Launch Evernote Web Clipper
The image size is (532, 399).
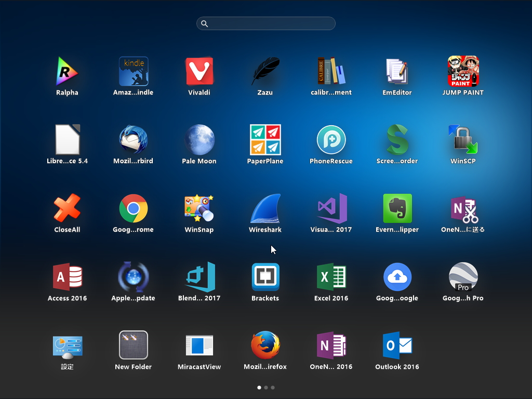(397, 208)
